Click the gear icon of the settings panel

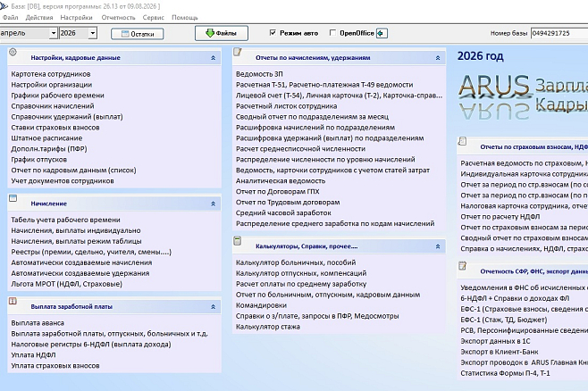coord(13,52)
